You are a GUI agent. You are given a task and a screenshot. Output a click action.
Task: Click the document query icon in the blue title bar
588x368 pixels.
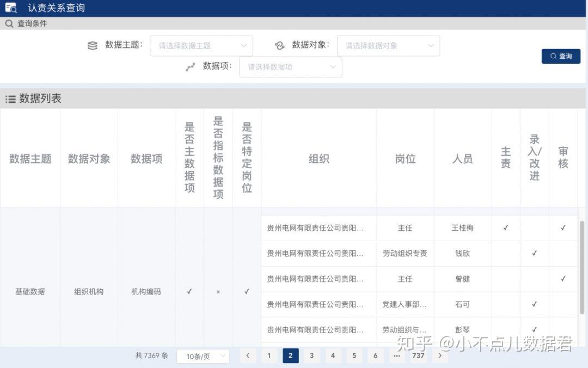[11, 8]
